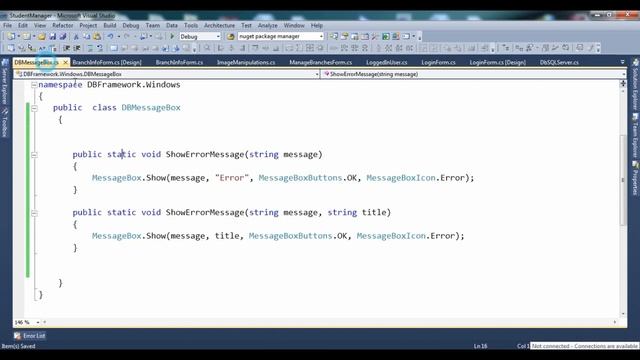Switch to the LoginForm.cs [Design] tab
640x360 pixels.
point(498,62)
